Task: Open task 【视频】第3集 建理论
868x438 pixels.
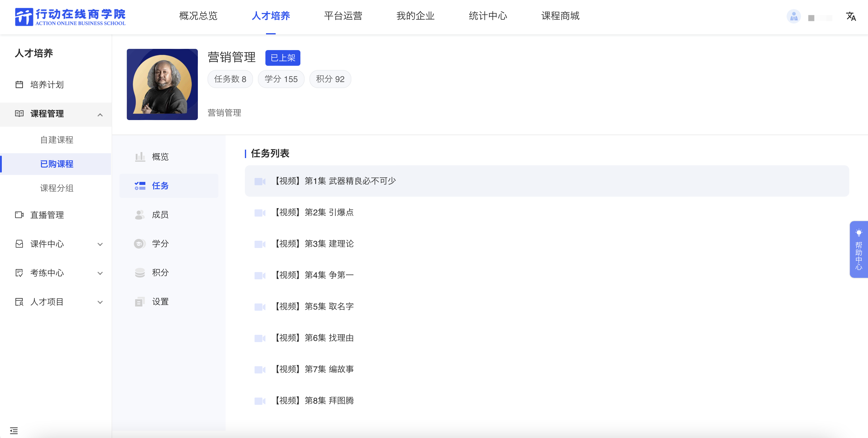Action: coord(546,244)
